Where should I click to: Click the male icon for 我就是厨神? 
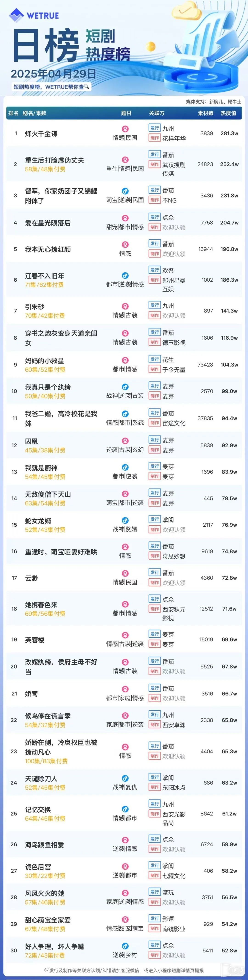125,467
